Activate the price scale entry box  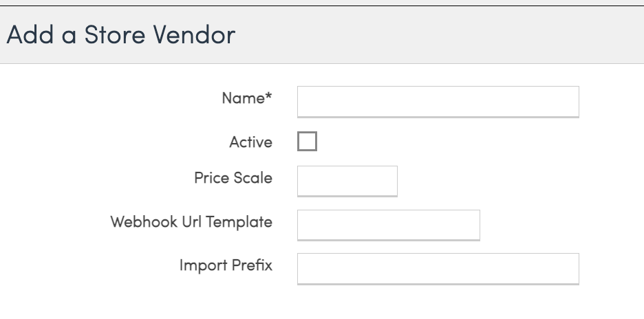point(347,181)
